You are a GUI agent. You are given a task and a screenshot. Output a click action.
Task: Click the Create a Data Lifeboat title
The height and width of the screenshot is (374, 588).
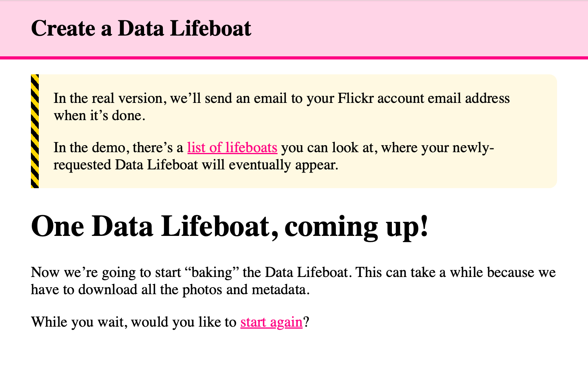(141, 28)
